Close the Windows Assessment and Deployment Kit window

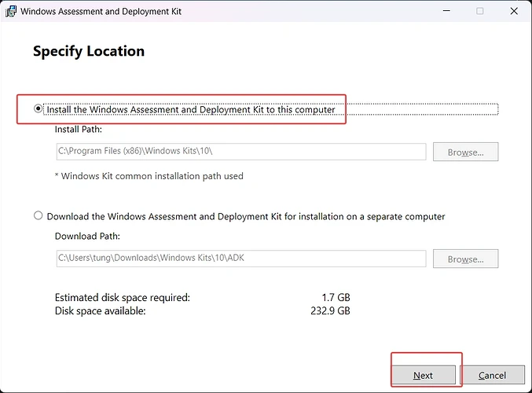click(x=514, y=12)
